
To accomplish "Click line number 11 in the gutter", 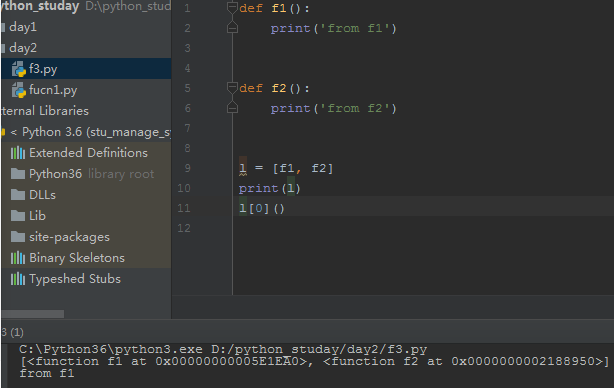I will (x=184, y=208).
